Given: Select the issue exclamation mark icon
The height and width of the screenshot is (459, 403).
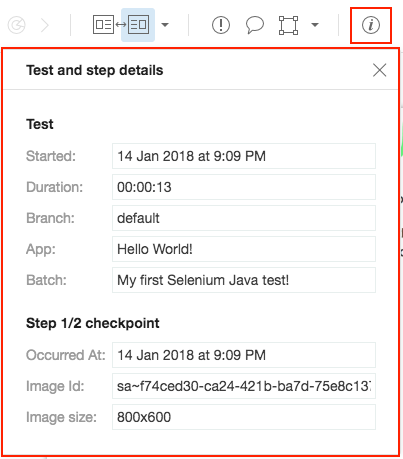Looking at the screenshot, I should (x=221, y=25).
